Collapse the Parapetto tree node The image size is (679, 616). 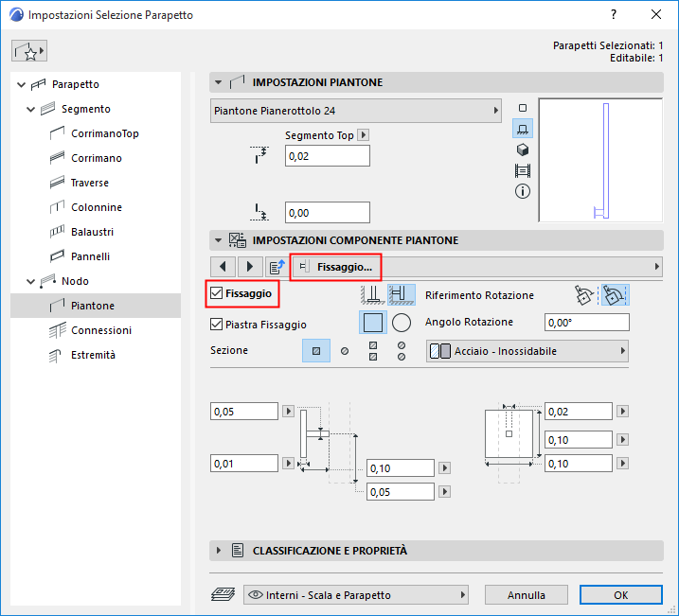coord(21,84)
